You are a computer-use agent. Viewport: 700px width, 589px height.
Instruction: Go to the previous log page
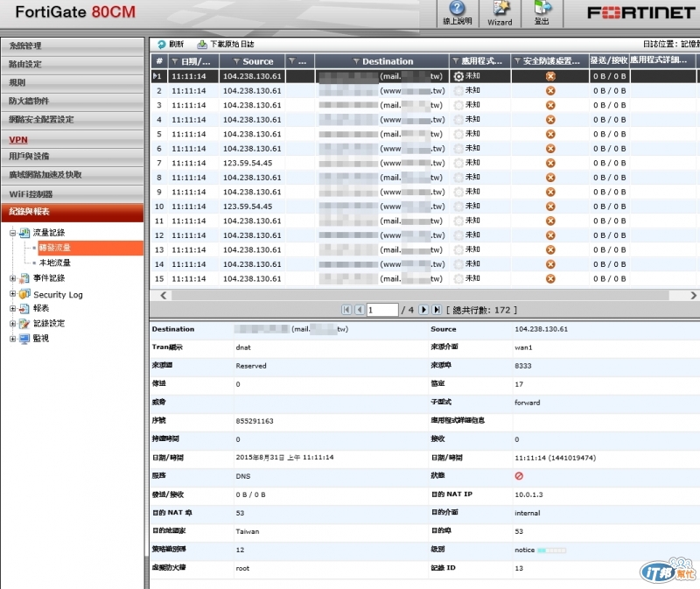pos(360,310)
